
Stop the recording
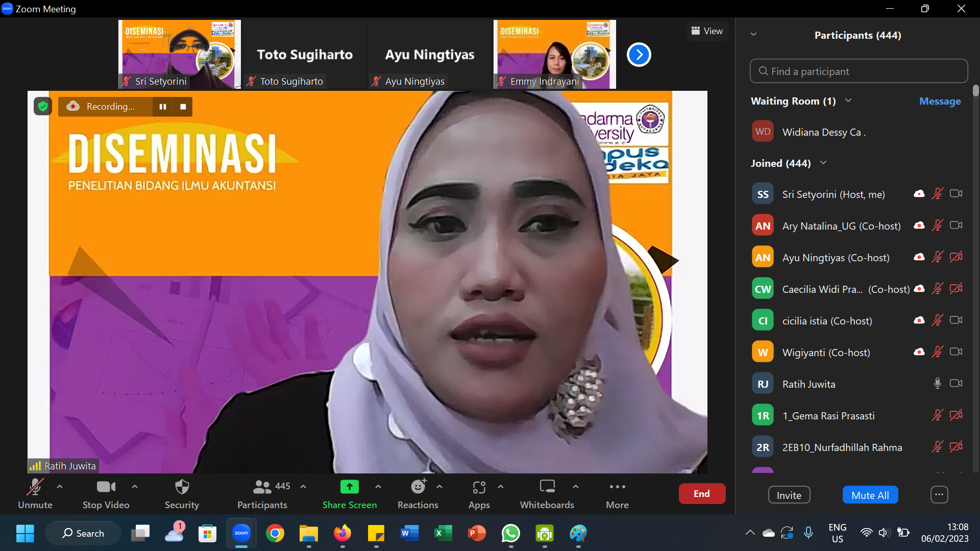183,107
